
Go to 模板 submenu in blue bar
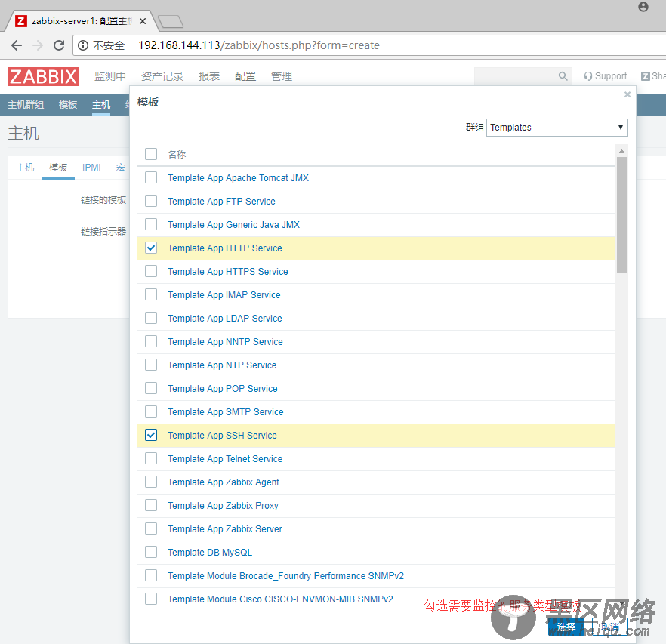68,105
